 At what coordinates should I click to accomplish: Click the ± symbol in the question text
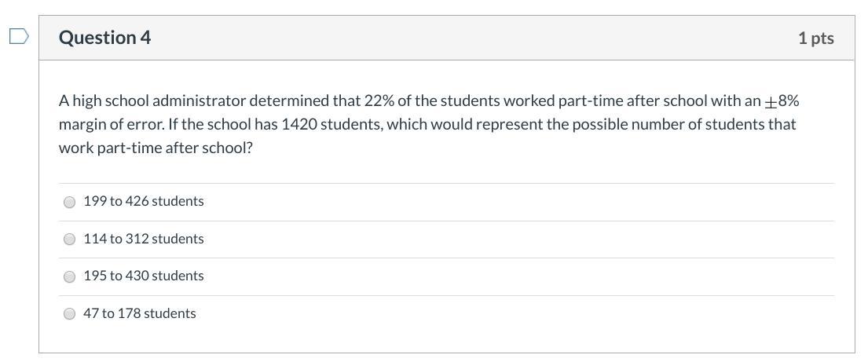771,102
